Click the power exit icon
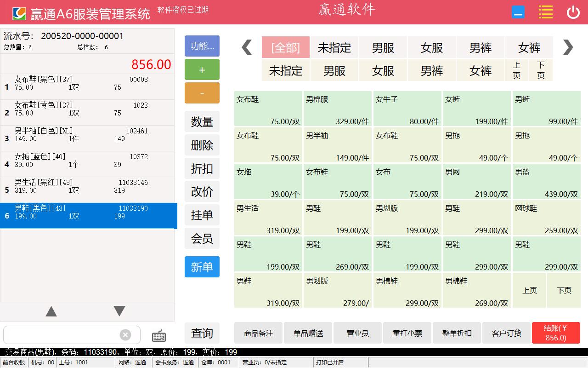The height and width of the screenshot is (368, 588). [573, 12]
